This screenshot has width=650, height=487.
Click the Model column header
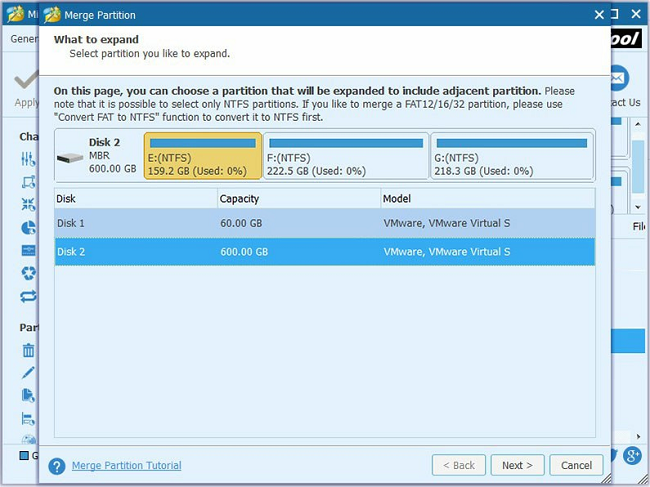coord(487,199)
